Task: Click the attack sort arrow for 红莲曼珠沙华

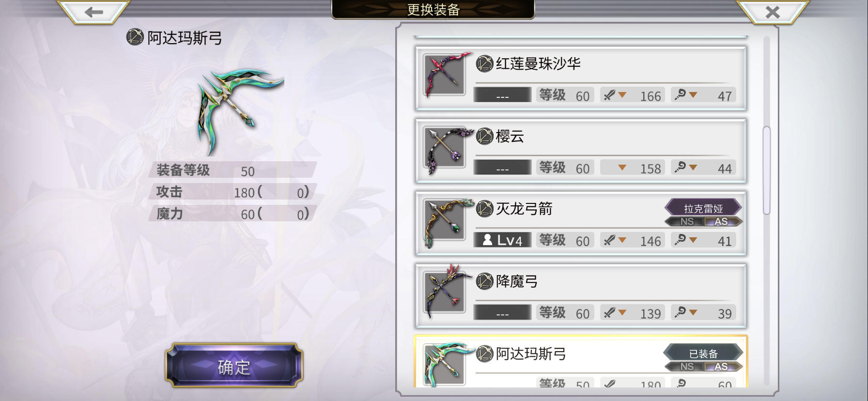Action: [x=622, y=95]
